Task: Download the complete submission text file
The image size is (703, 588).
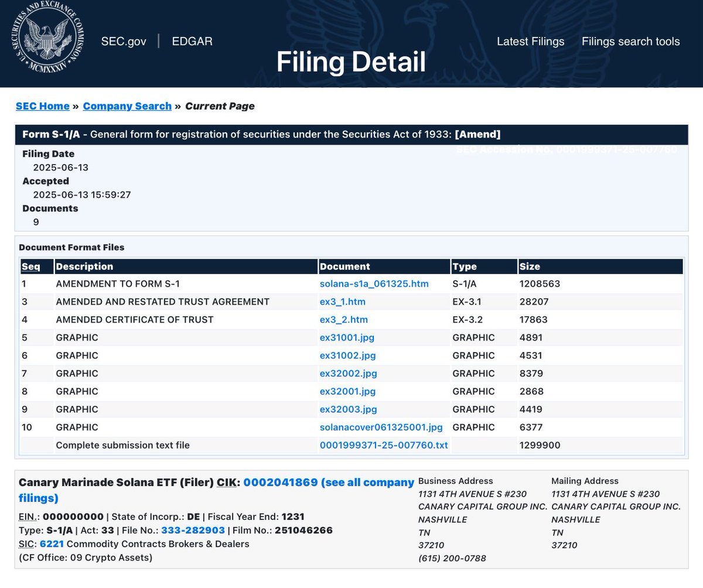Action: point(384,445)
